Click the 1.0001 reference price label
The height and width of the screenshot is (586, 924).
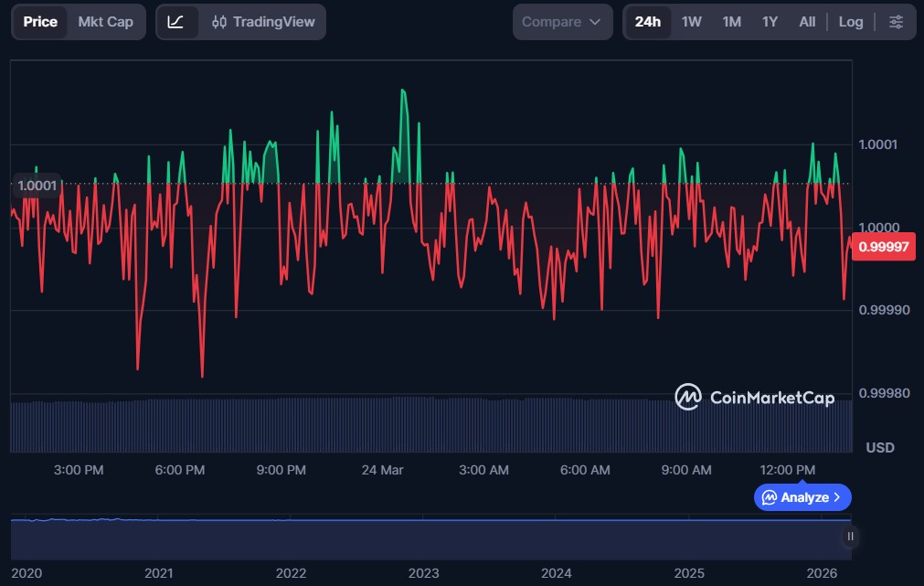pos(37,185)
